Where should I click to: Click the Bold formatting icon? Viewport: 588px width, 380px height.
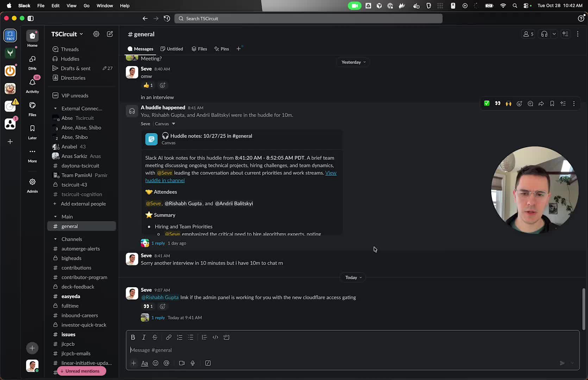pos(133,337)
